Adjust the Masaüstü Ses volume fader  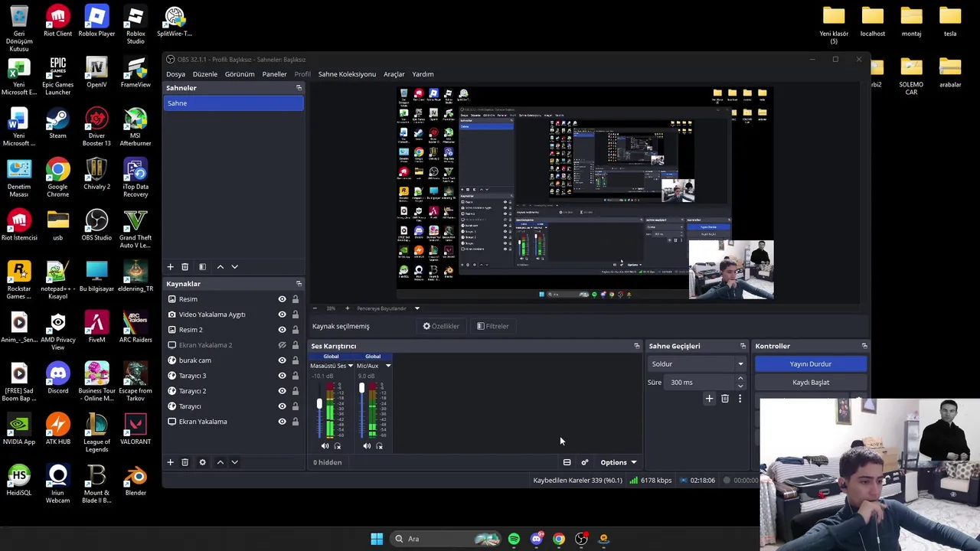319,404
